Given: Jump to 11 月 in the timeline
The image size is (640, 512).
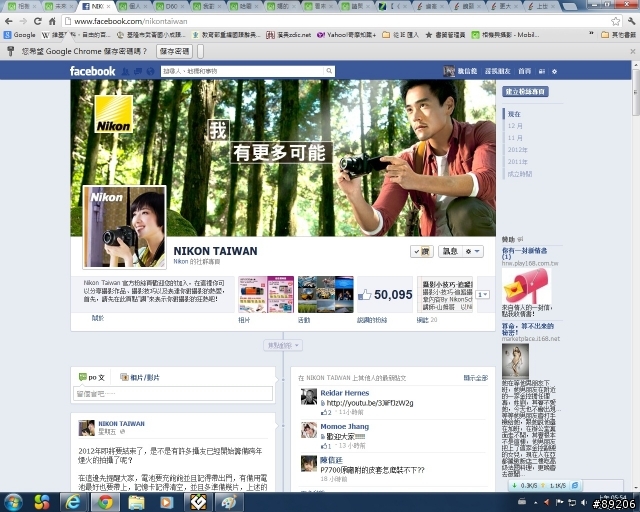Looking at the screenshot, I should pyautogui.click(x=515, y=138).
